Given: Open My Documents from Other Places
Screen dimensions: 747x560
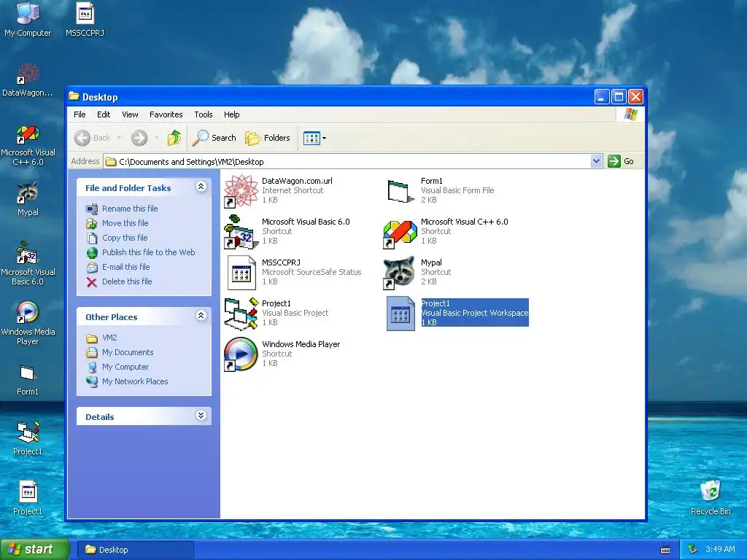Looking at the screenshot, I should click(128, 352).
